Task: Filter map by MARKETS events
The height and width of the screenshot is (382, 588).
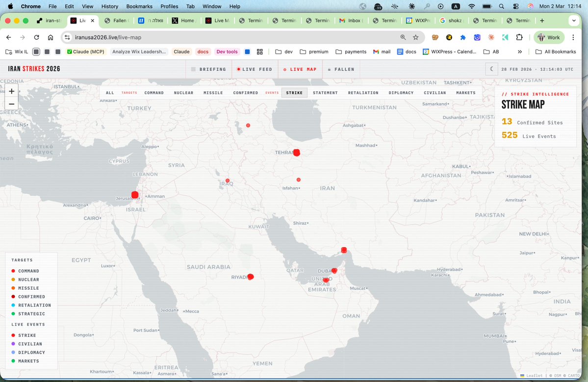Action: tap(466, 93)
